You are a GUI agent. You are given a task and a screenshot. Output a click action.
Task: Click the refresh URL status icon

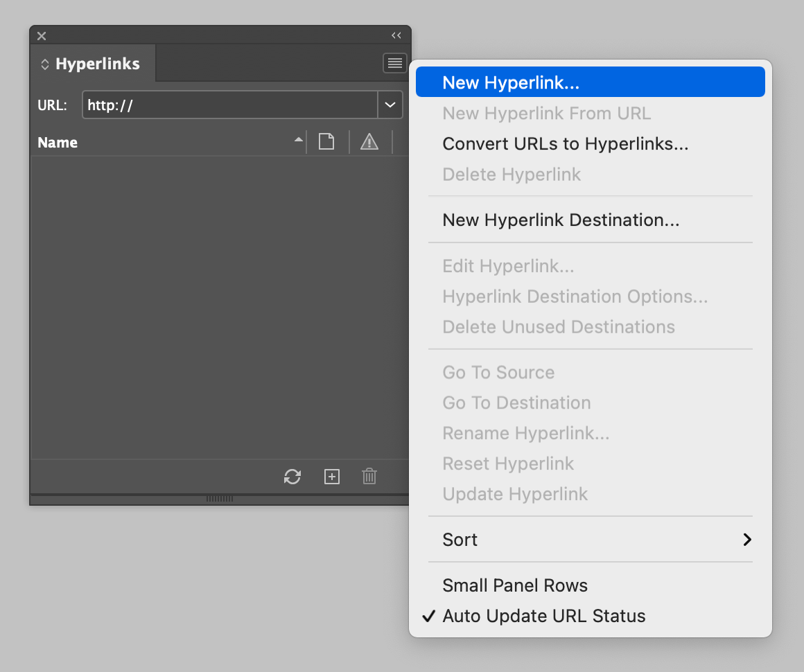292,477
